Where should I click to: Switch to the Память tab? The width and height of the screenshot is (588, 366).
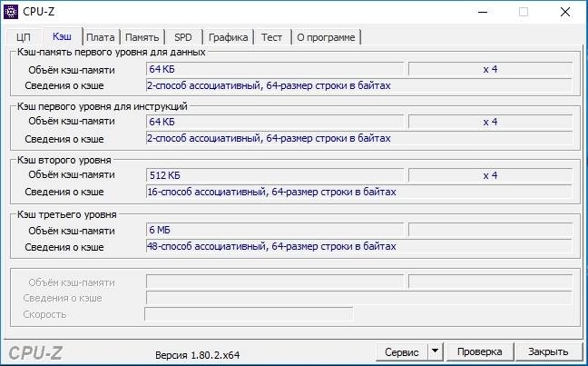tap(142, 37)
